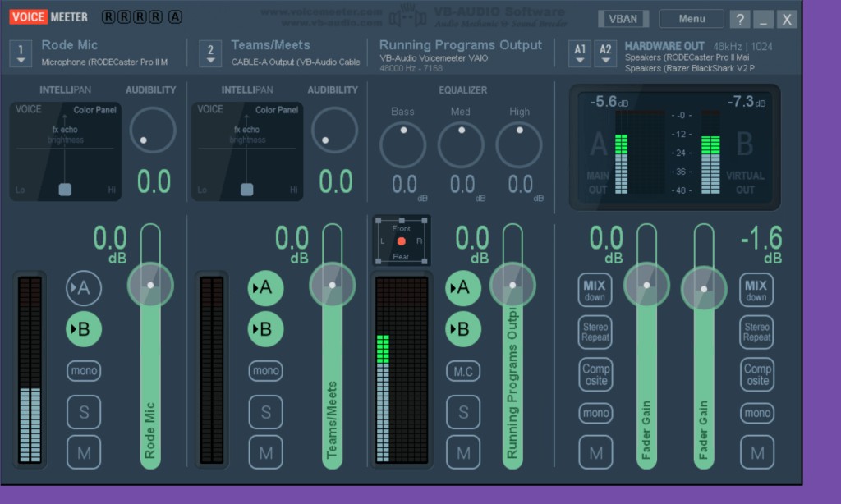
Task: Toggle the B bus button on Rode Mic strip
Action: coord(84,329)
